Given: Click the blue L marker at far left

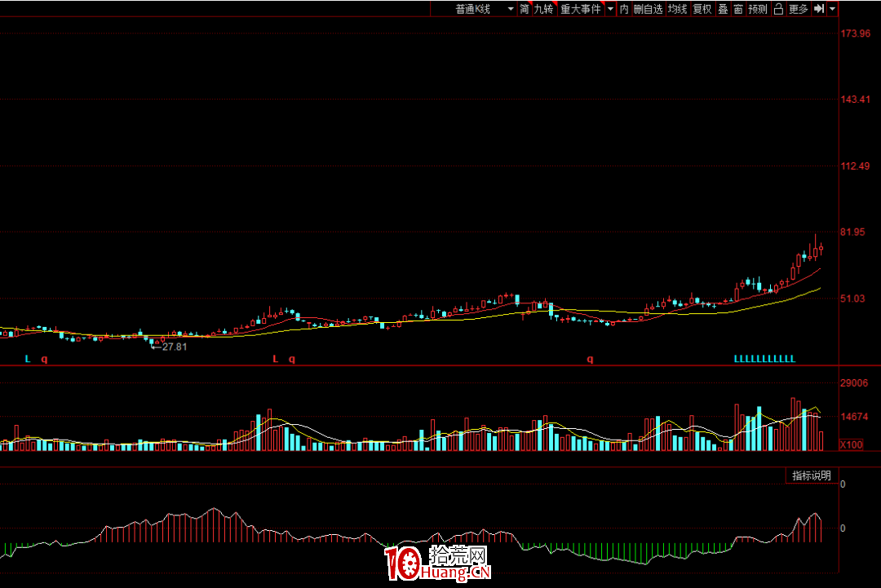Looking at the screenshot, I should coord(27,359).
